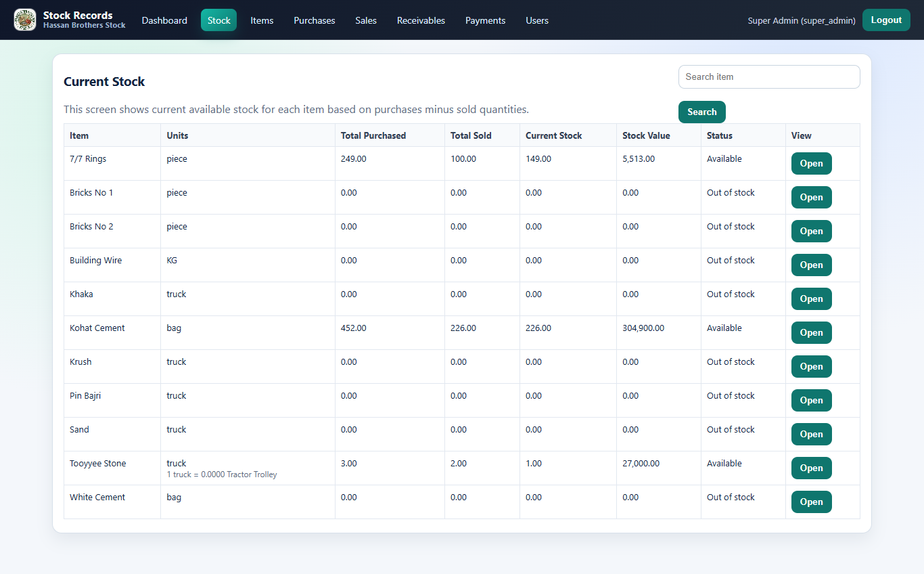Click the Sand row Out of stock status
924x574 pixels.
[731, 430]
